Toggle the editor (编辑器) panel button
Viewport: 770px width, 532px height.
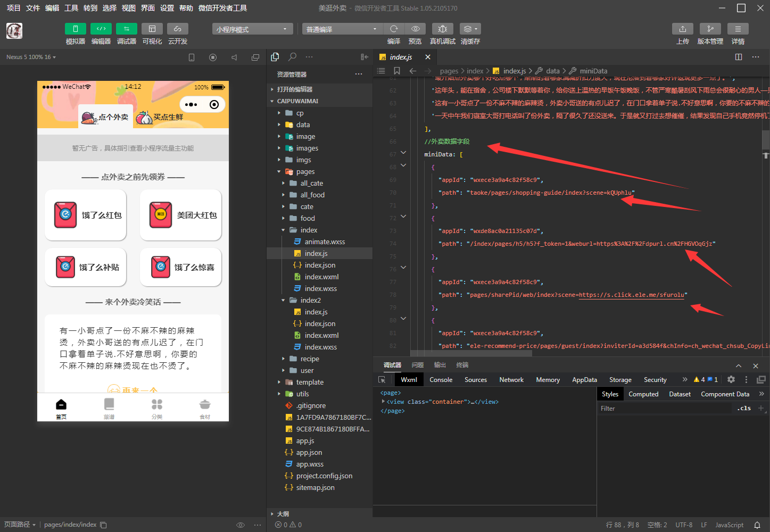click(101, 29)
